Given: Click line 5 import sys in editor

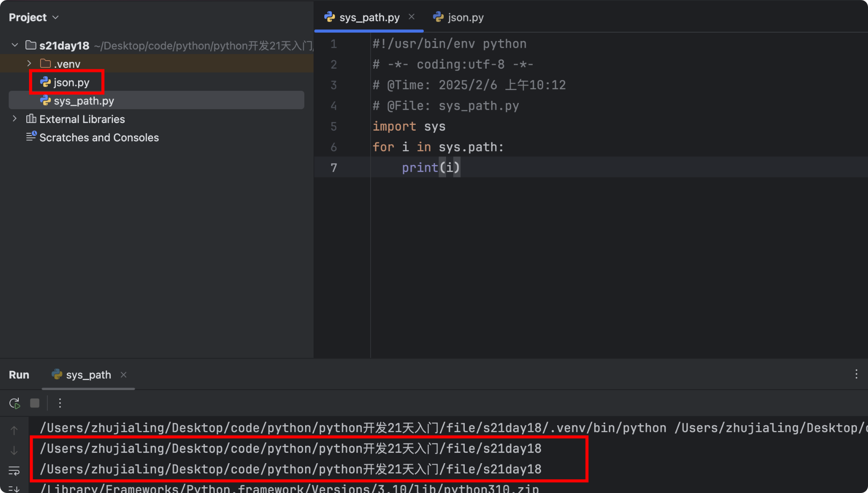Looking at the screenshot, I should (409, 127).
